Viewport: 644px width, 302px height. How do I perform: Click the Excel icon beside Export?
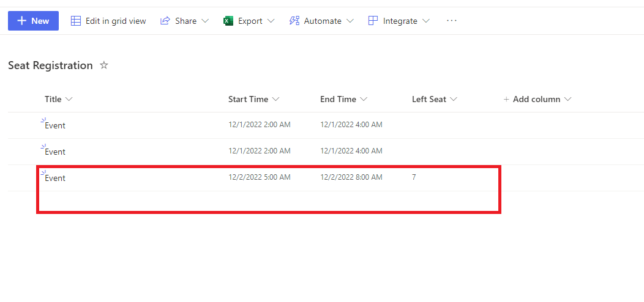228,21
